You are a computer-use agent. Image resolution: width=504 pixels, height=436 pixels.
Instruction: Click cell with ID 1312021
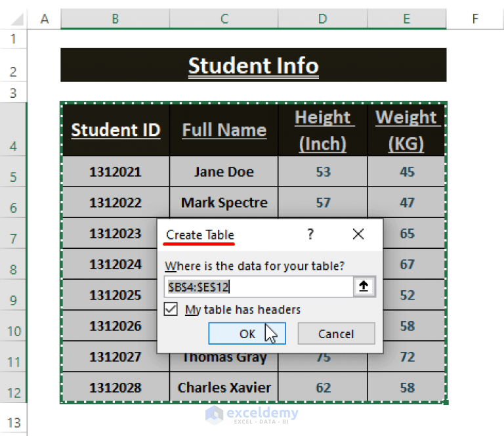[x=115, y=171]
